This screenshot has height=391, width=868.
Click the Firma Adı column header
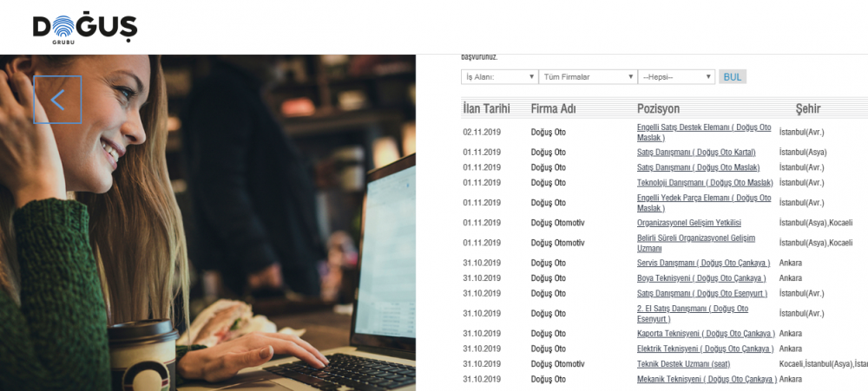pyautogui.click(x=553, y=108)
